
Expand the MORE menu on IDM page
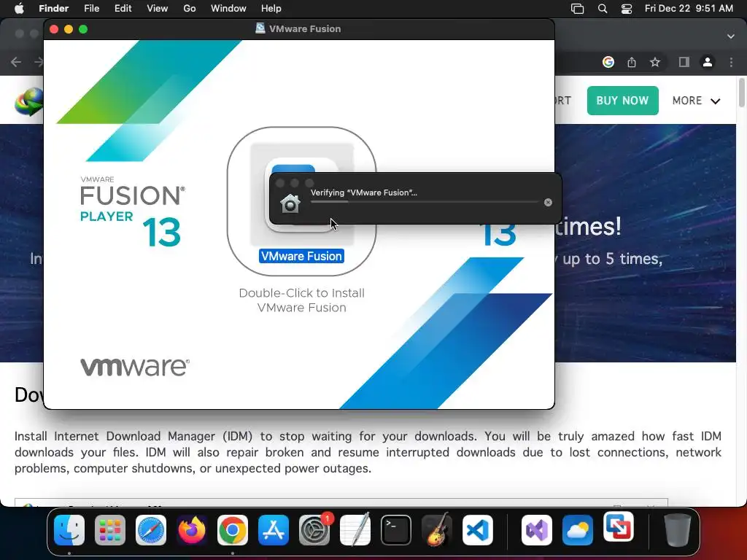[x=696, y=101]
